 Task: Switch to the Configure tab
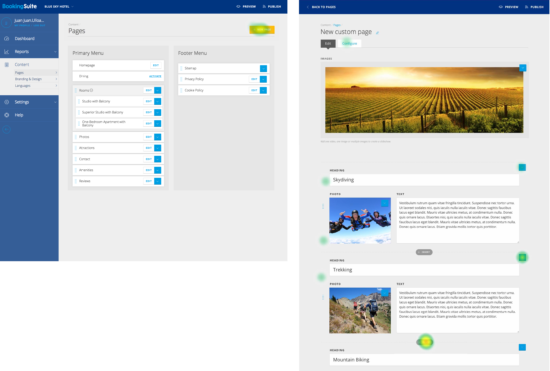point(349,43)
